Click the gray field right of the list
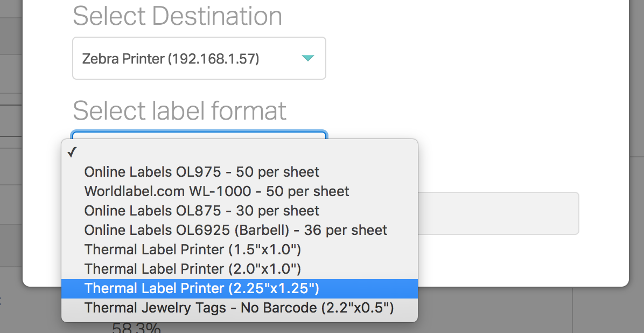644x333 pixels. point(498,213)
